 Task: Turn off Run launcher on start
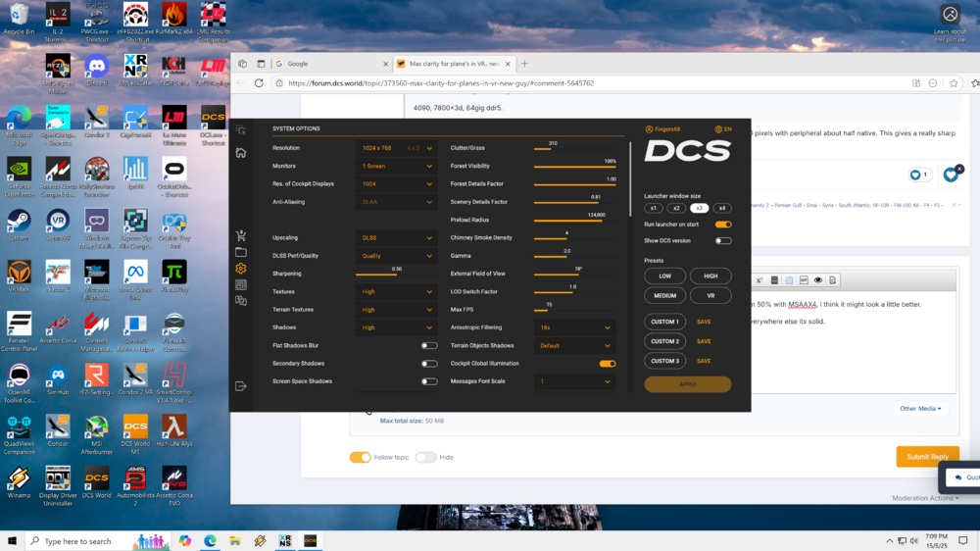[x=723, y=224]
